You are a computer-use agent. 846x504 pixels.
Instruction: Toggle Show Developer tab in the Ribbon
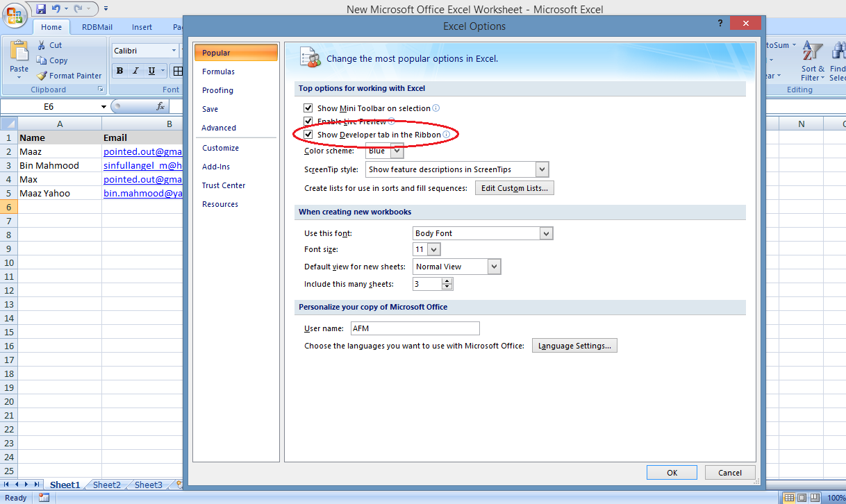click(x=308, y=135)
